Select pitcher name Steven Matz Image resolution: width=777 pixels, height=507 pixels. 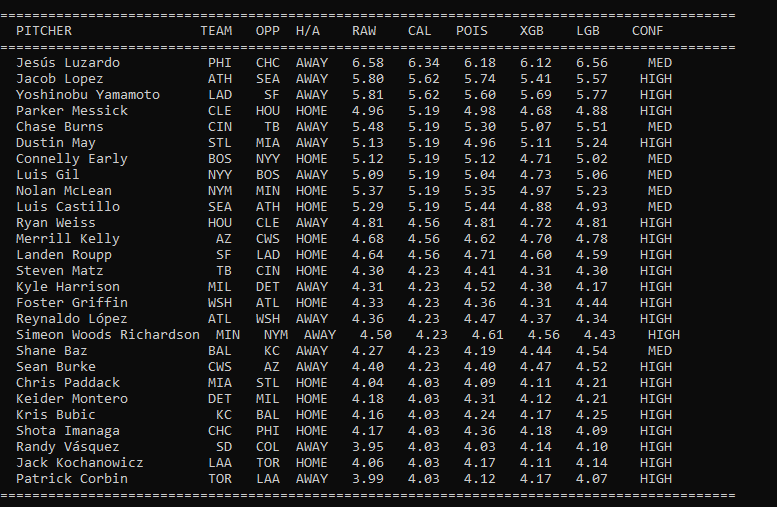coord(60,271)
